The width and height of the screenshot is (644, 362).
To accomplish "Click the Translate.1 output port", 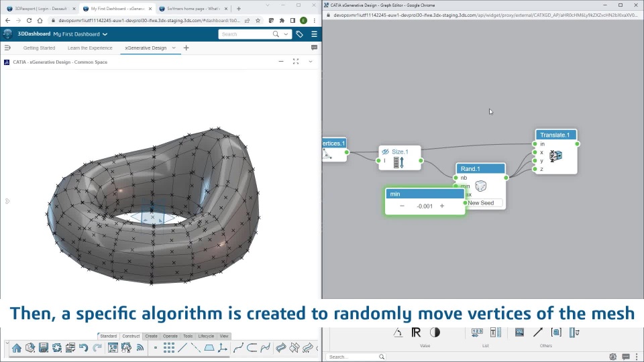I will (x=577, y=144).
